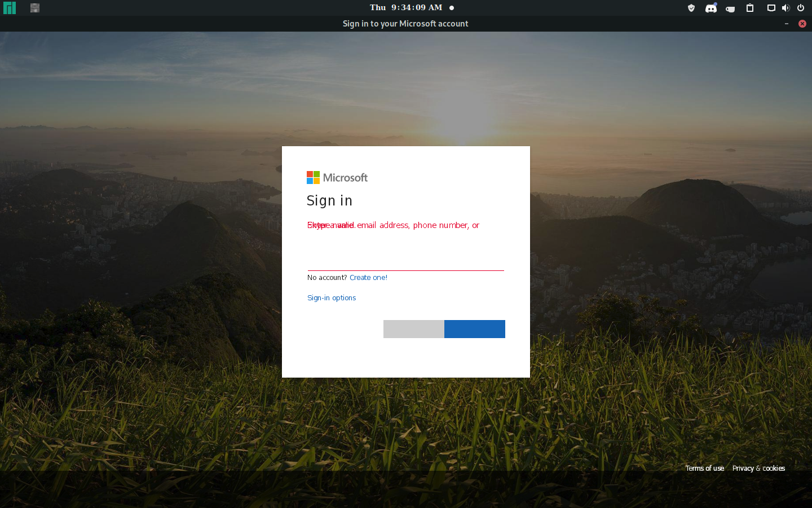Click the Microsoft logo

coord(337,178)
